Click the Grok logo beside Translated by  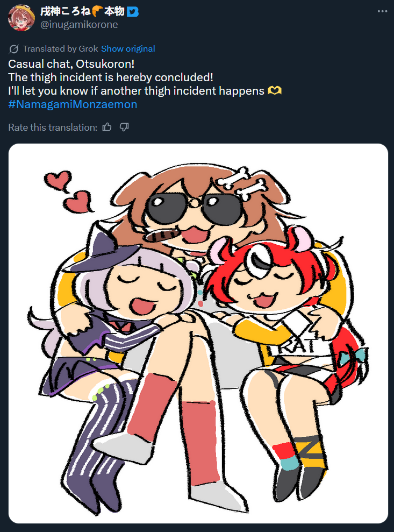pyautogui.click(x=13, y=49)
